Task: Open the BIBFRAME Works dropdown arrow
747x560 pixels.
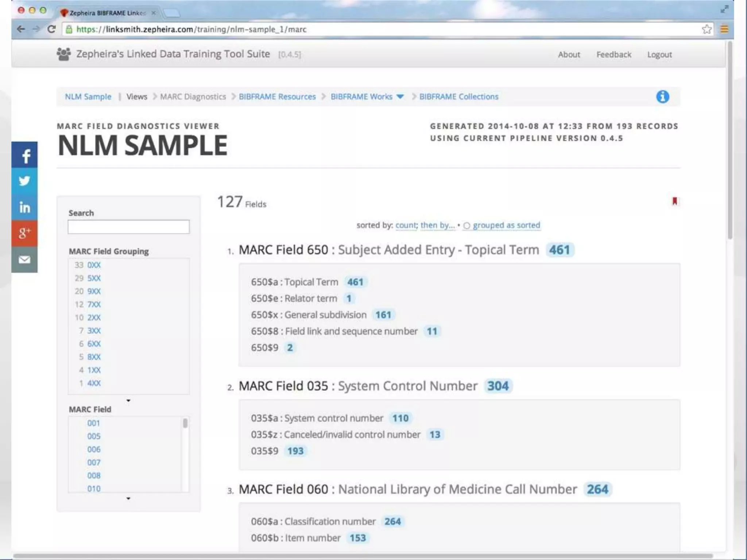Action: coord(400,97)
